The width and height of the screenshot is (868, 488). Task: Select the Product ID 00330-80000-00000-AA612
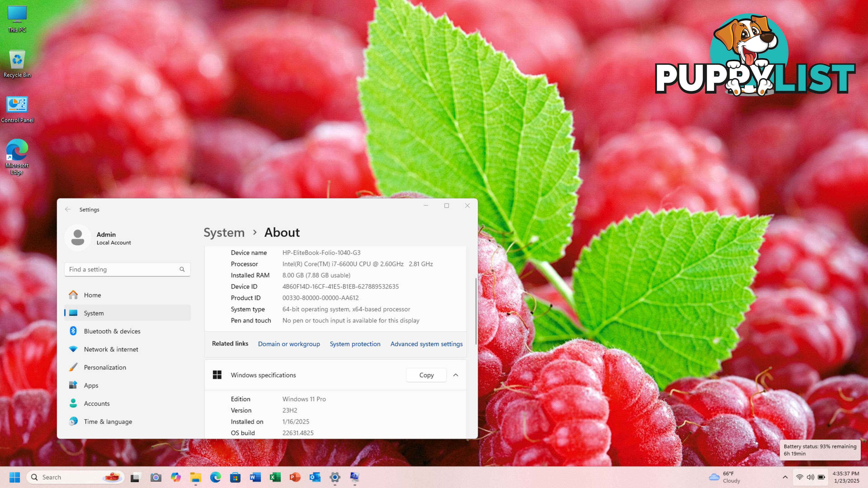point(321,298)
